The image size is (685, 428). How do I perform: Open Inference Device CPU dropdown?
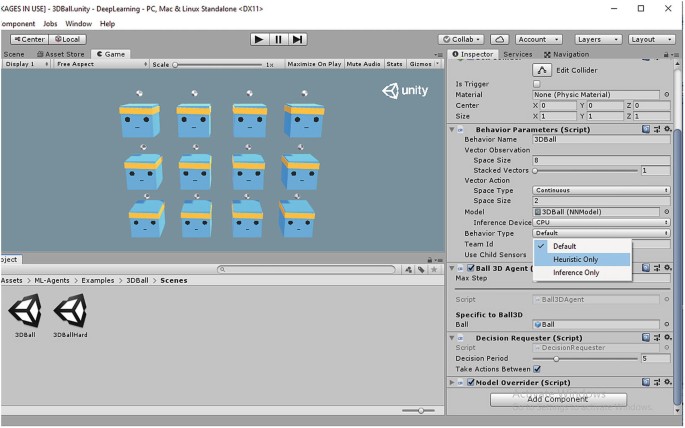click(x=601, y=222)
